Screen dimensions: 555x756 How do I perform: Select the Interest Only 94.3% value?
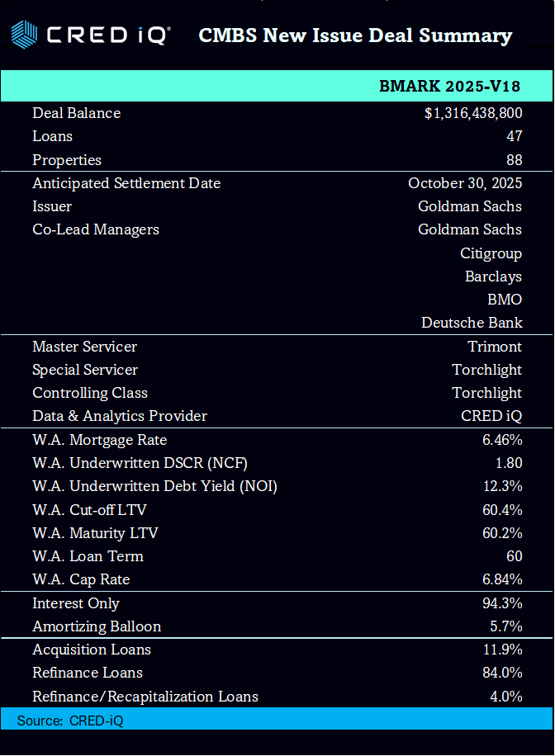[x=502, y=603]
